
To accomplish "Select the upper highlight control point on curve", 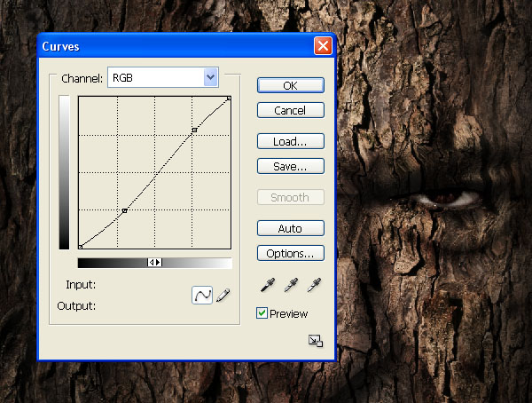I will (194, 130).
